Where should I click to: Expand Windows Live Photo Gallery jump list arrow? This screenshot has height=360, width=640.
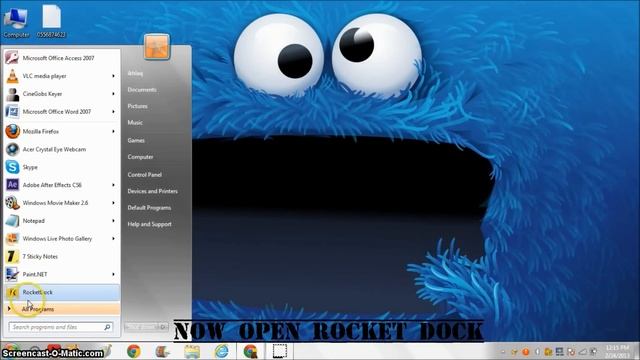tap(113, 238)
